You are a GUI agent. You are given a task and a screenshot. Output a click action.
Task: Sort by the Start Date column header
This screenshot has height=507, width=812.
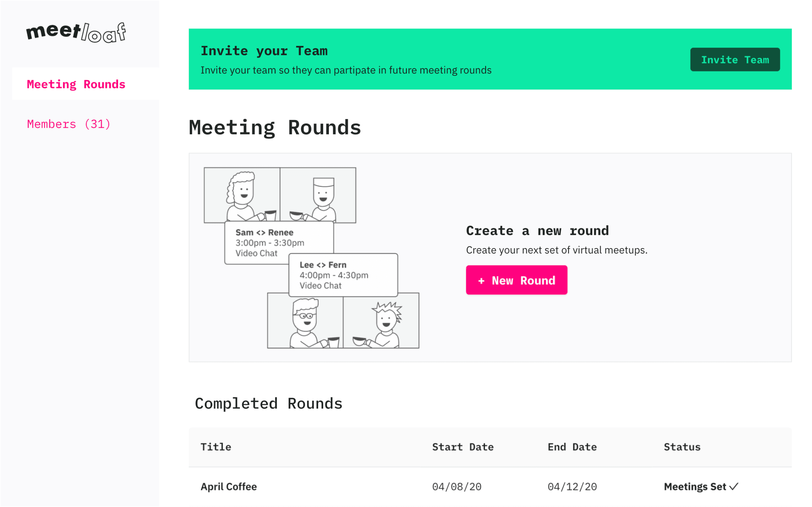click(x=463, y=447)
